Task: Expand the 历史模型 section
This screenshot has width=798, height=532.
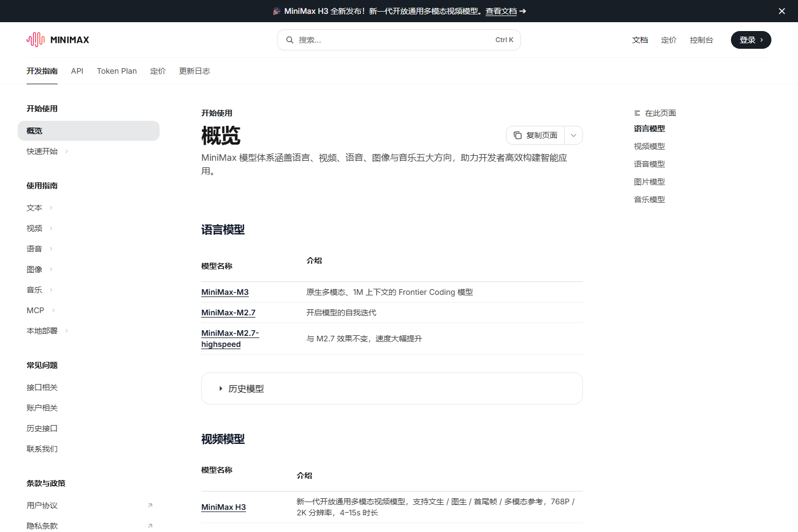Action: (392, 388)
